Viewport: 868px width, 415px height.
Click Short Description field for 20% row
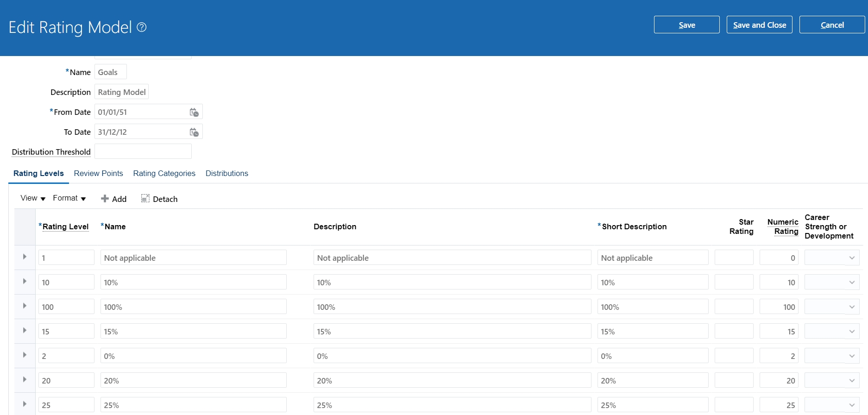point(653,380)
